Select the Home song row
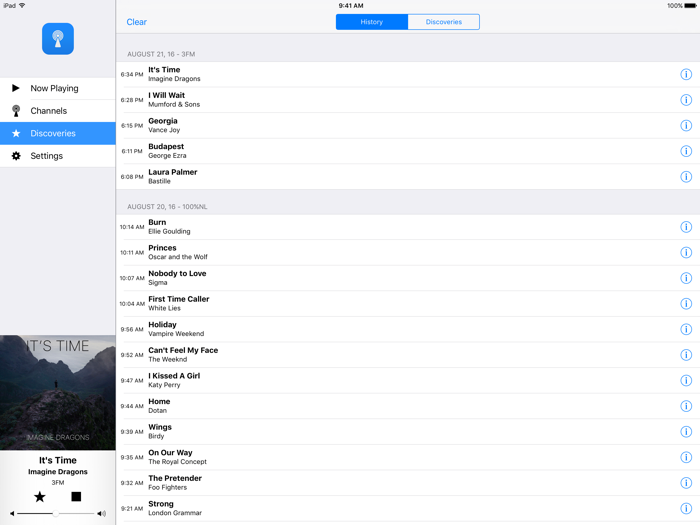The image size is (700, 525). [408, 406]
